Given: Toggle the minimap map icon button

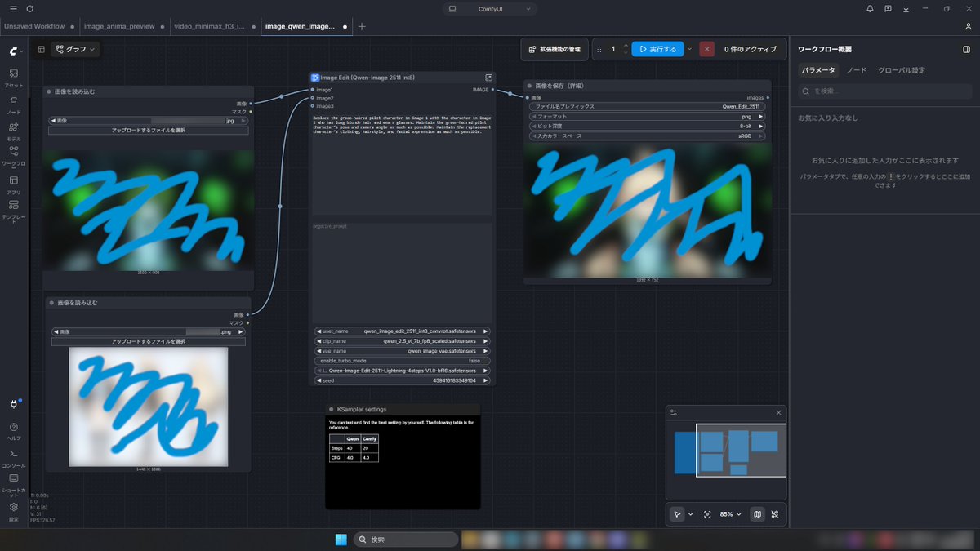Looking at the screenshot, I should point(758,514).
